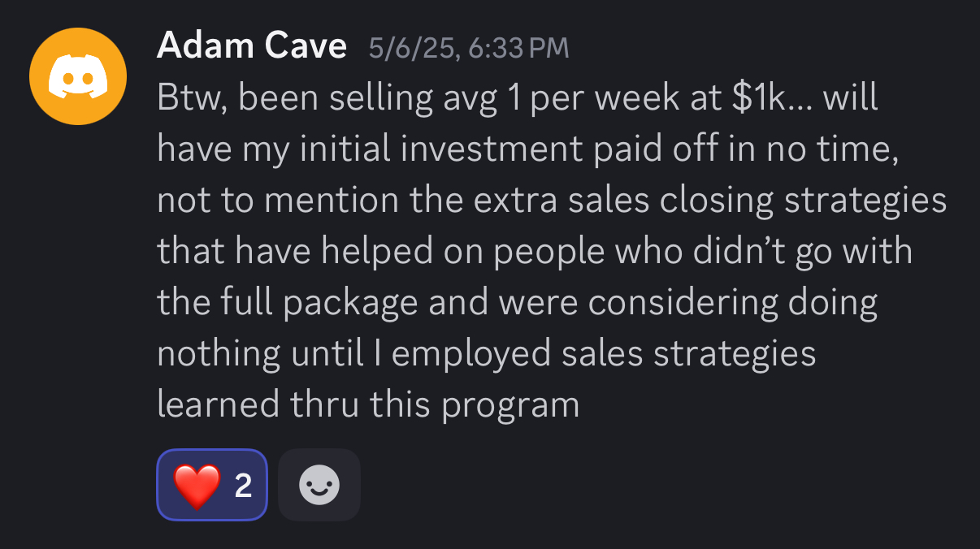
Task: Toggle the red heart reaction
Action: click(x=197, y=486)
